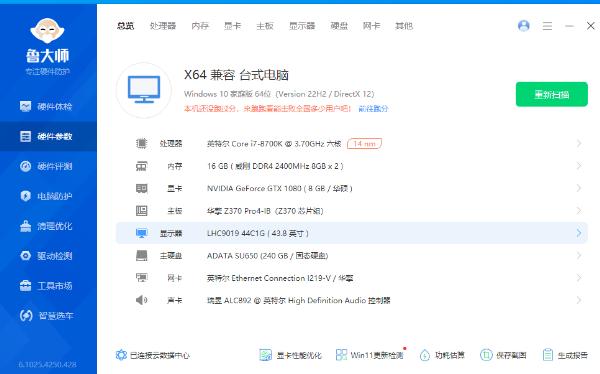
Task: Click the speaker icon in 声卡 row
Action: 142,300
